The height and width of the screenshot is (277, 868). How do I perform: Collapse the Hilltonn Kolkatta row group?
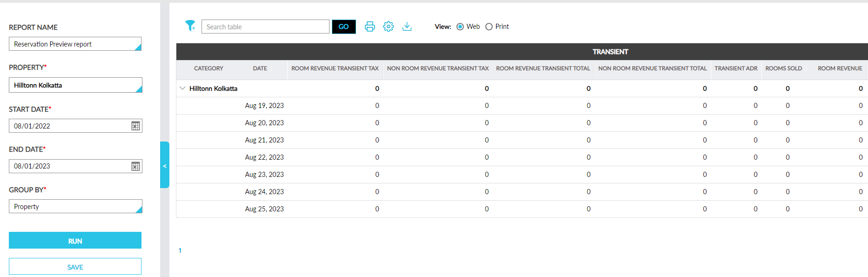click(x=182, y=88)
